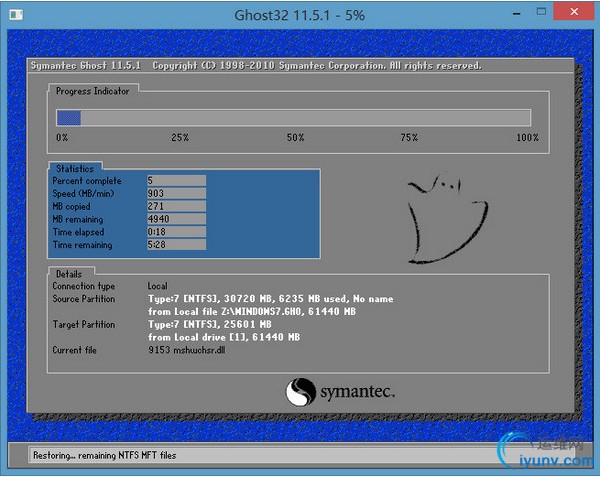The width and height of the screenshot is (600, 477).
Task: Click the current file 9153 mshwchsr.dll
Action: tap(187, 350)
